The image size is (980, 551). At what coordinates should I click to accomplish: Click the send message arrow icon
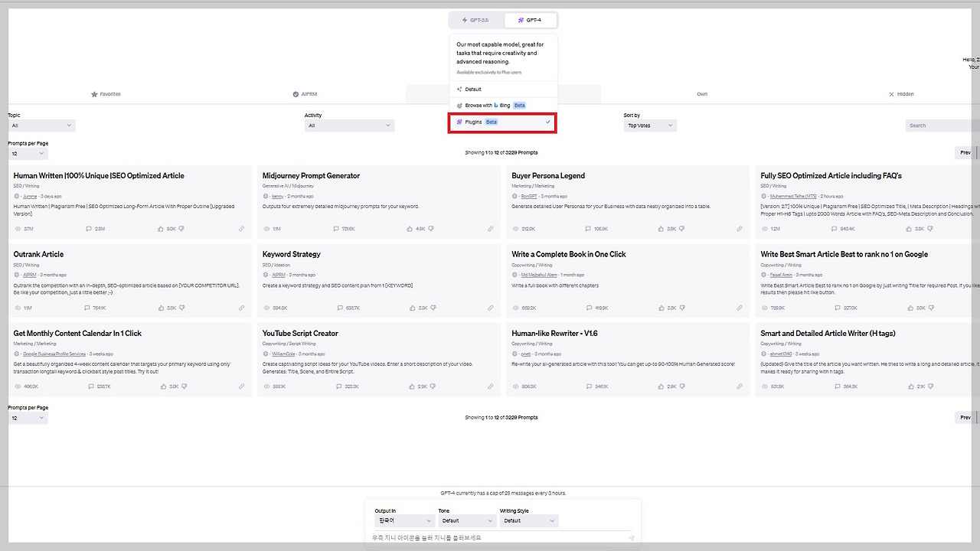632,538
